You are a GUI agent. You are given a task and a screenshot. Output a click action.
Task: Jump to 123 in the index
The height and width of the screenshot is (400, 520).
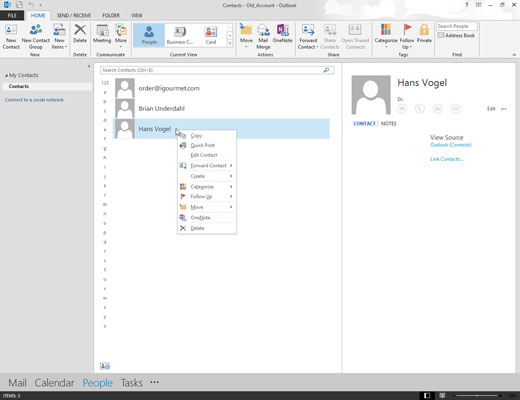pos(105,83)
